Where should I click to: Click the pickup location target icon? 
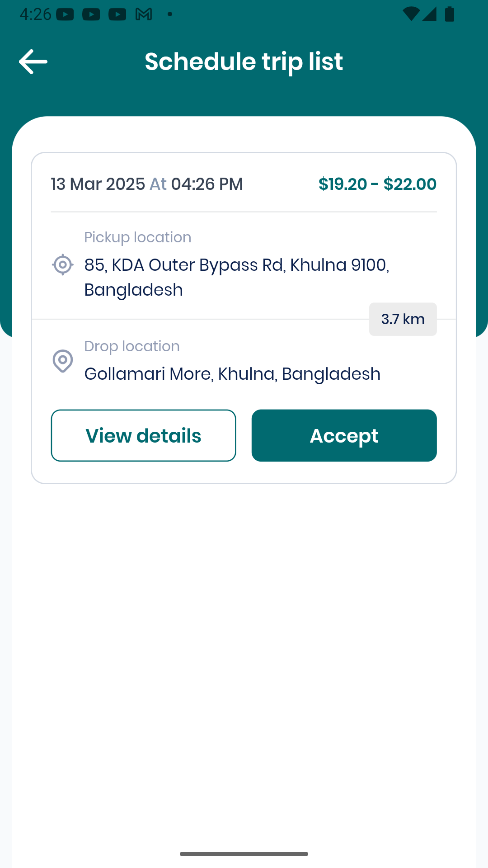click(x=63, y=264)
